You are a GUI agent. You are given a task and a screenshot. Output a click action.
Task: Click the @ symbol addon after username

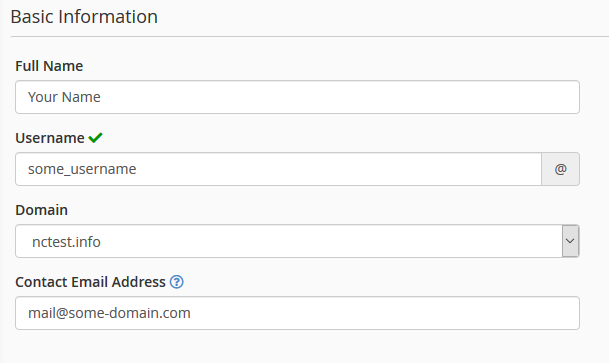pyautogui.click(x=560, y=169)
